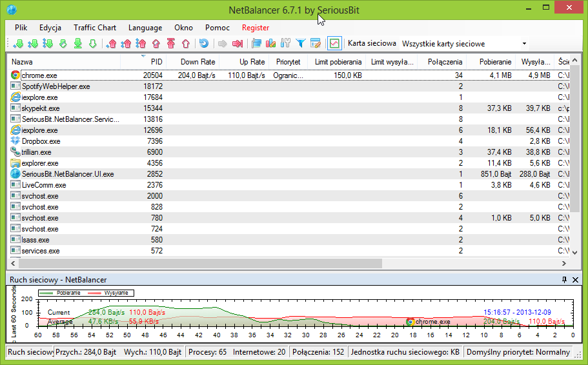The image size is (588, 365).
Task: Sort by the Up Rate column header
Action: coord(244,62)
